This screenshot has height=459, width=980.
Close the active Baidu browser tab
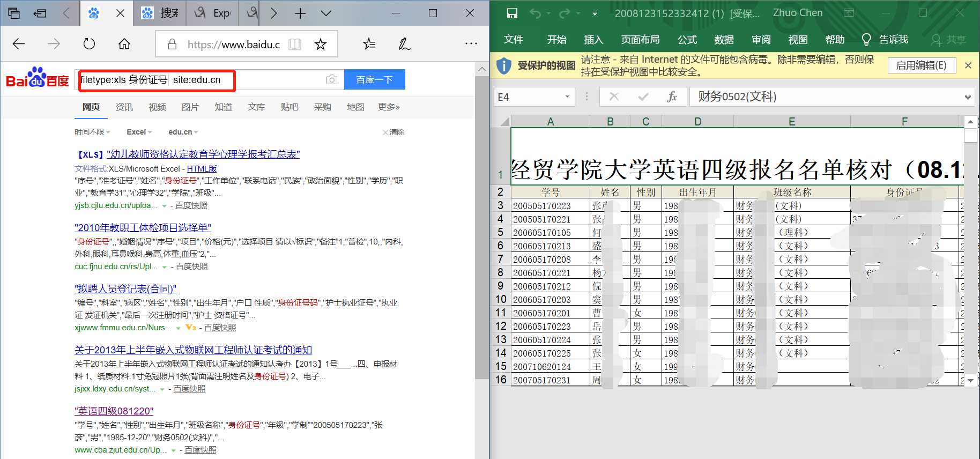pyautogui.click(x=121, y=13)
